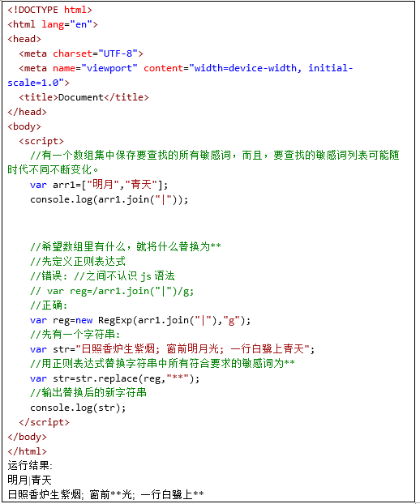The image size is (420, 504).
Task: Click the comment line '时代不同不断变化。'
Action: click(x=53, y=169)
